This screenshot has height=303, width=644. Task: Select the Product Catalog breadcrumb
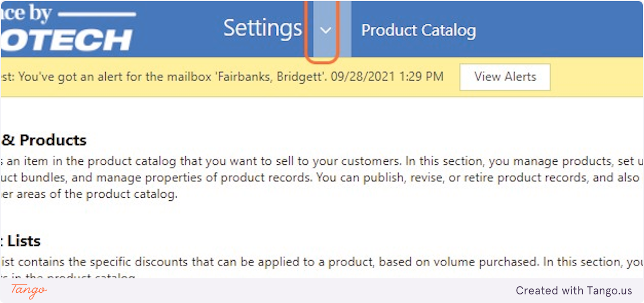coord(418,30)
